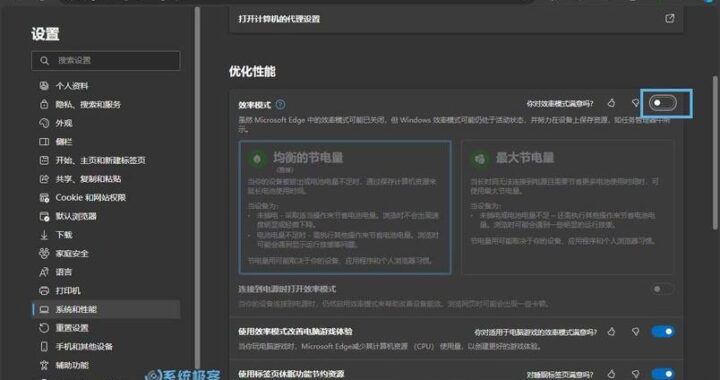Click the 默认浏览器 icon
This screenshot has height=380, width=720.
[44, 216]
